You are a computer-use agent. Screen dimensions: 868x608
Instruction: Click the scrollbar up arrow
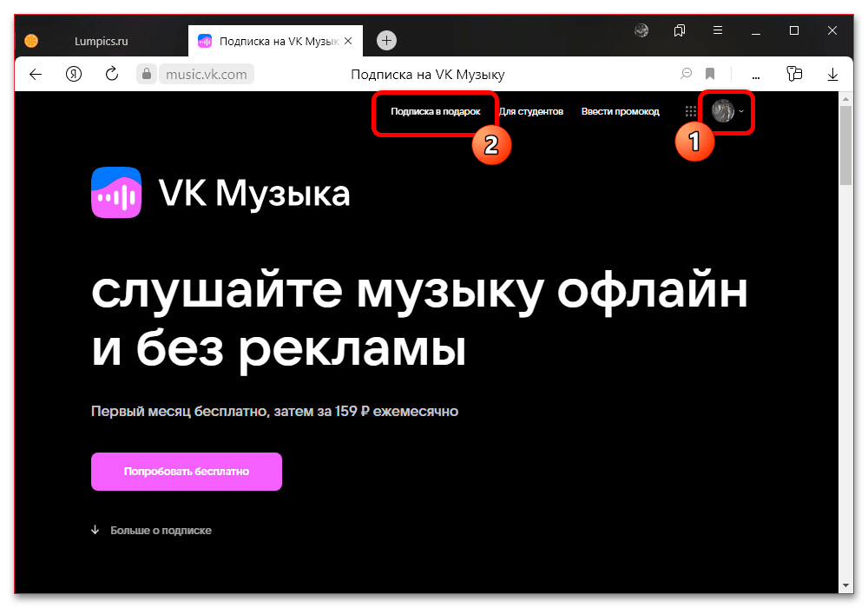(845, 99)
